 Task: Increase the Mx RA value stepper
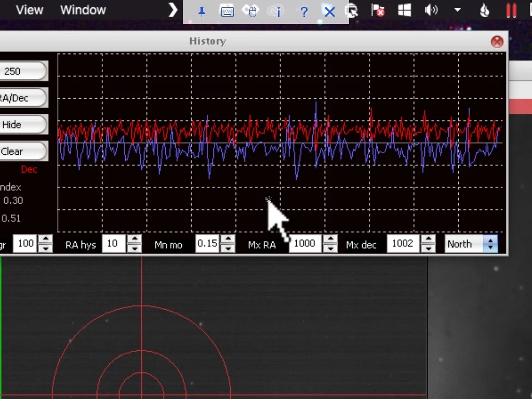click(330, 240)
